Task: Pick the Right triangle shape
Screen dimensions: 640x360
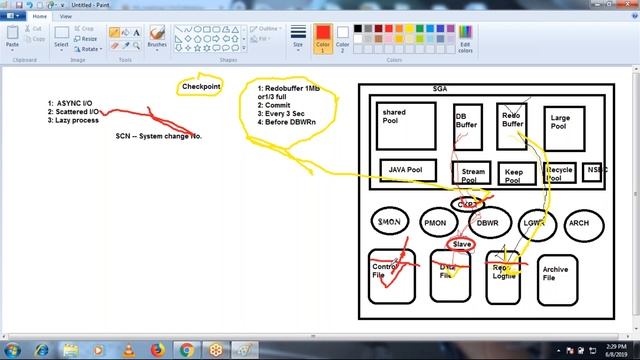Action: (x=179, y=39)
